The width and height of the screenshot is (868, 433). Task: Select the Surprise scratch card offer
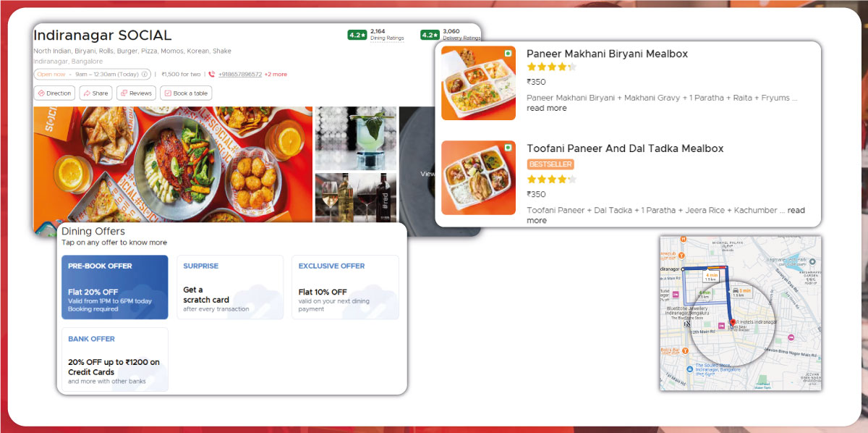pyautogui.click(x=230, y=287)
